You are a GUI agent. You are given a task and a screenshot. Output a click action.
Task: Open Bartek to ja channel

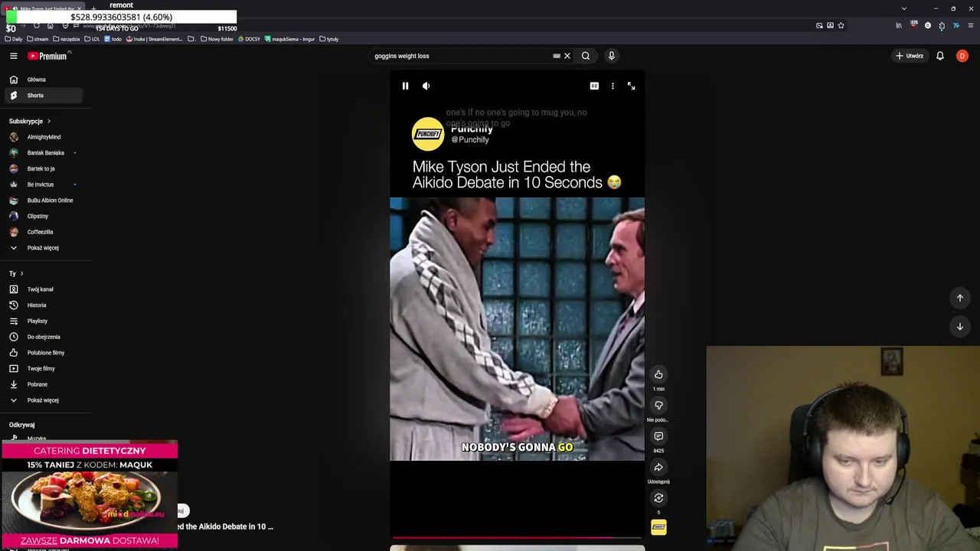(x=43, y=168)
